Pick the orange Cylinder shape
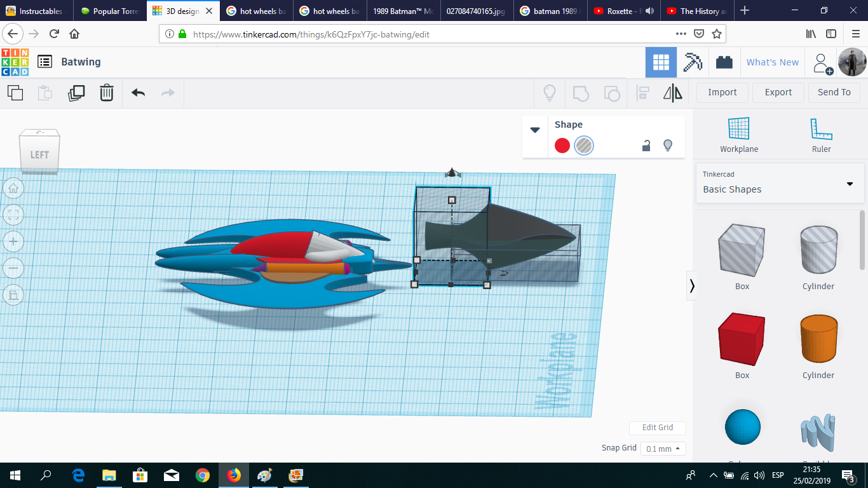868x488 pixels. pos(818,339)
